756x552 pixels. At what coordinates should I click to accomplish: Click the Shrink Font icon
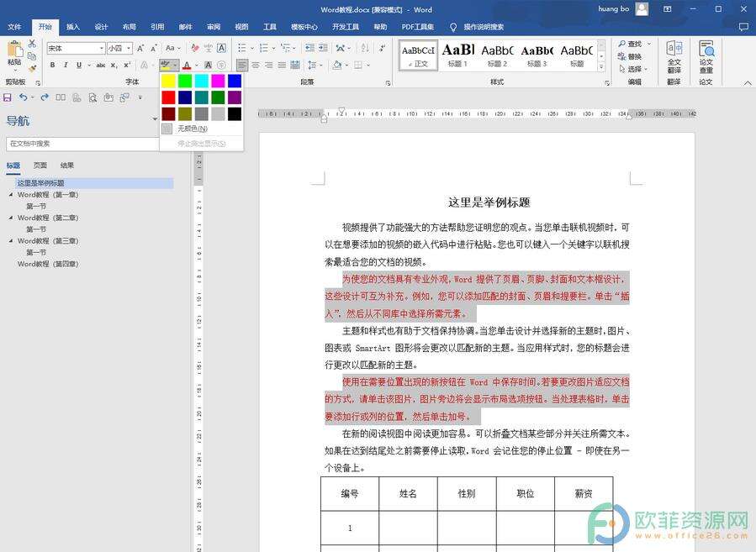click(154, 48)
